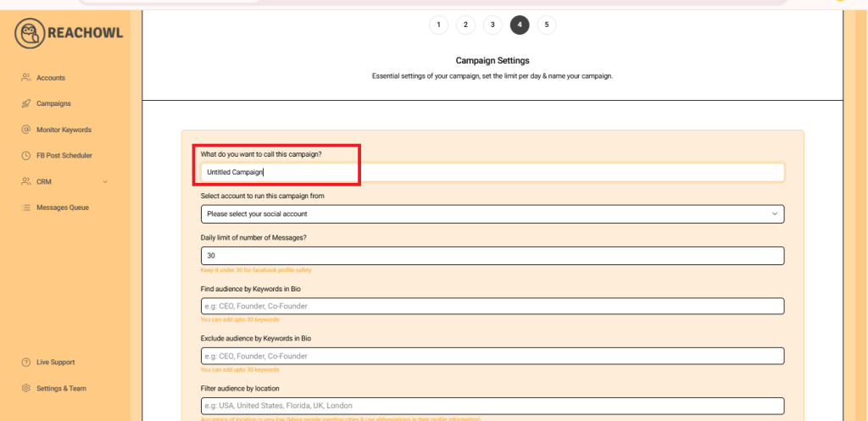The width and height of the screenshot is (868, 421).
Task: Go to wizard step 2
Action: tap(465, 25)
